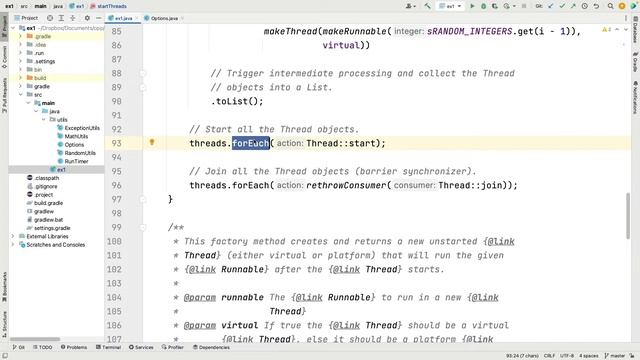
Task: Close the ex1.java tab
Action: 136,18
